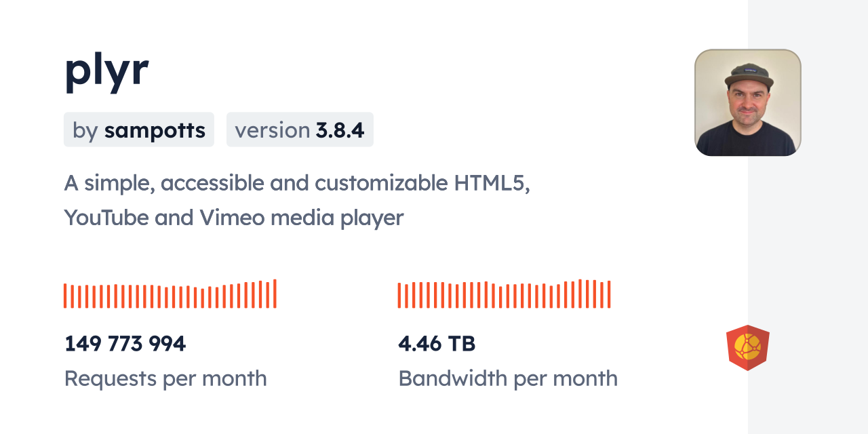Click the 'version 3.8.4' badge
Viewport: 868px width, 434px height.
click(300, 130)
